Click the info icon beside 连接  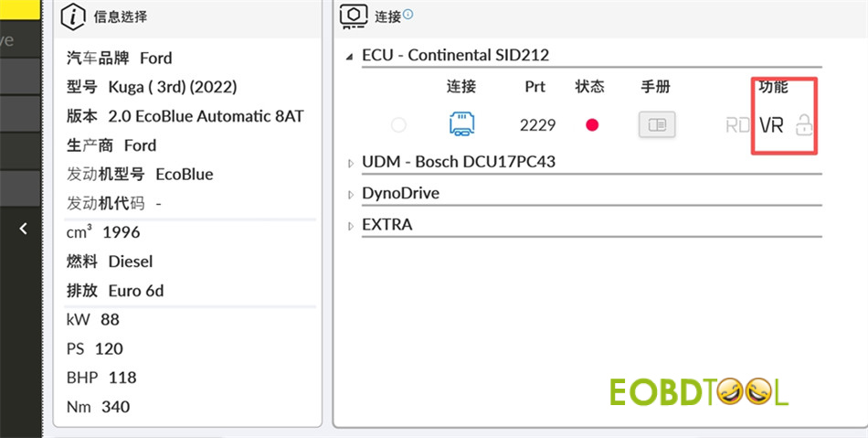tap(408, 14)
